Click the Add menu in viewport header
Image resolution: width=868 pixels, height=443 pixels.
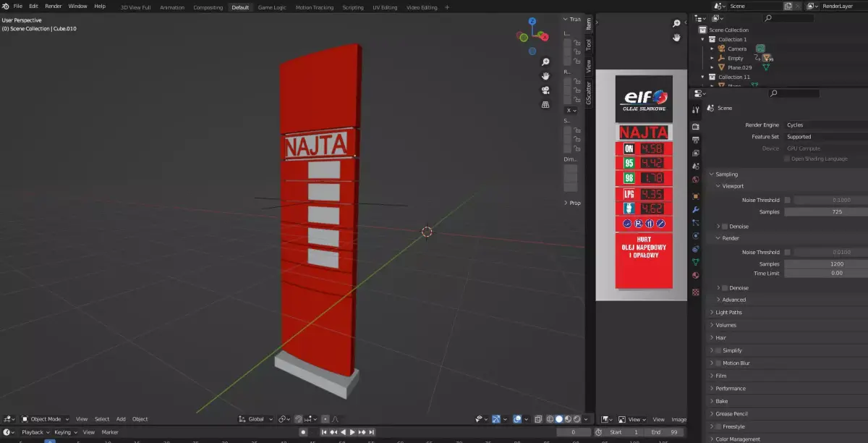point(121,419)
